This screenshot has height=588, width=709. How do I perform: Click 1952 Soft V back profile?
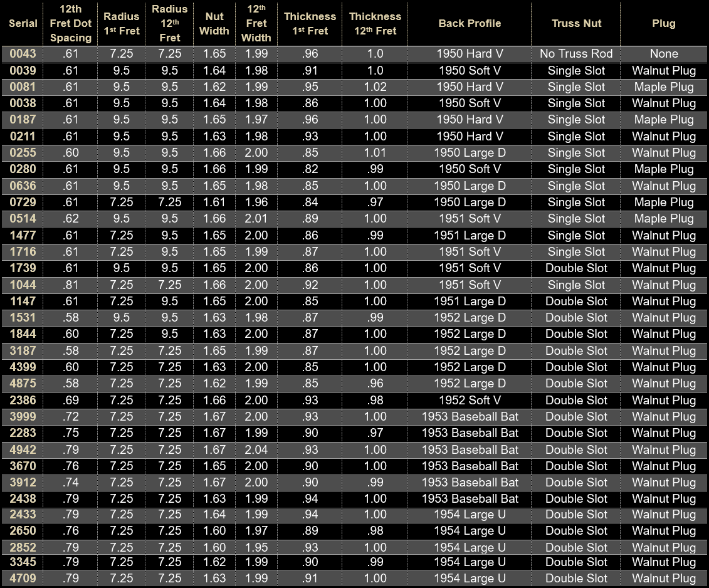[470, 401]
